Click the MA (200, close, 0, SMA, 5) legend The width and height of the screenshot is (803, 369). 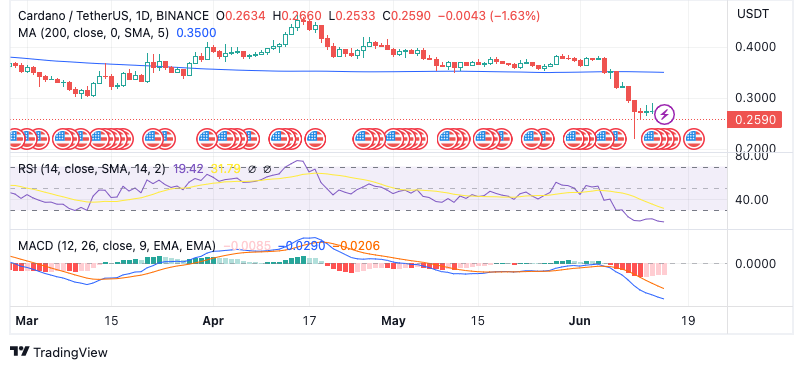[94, 33]
